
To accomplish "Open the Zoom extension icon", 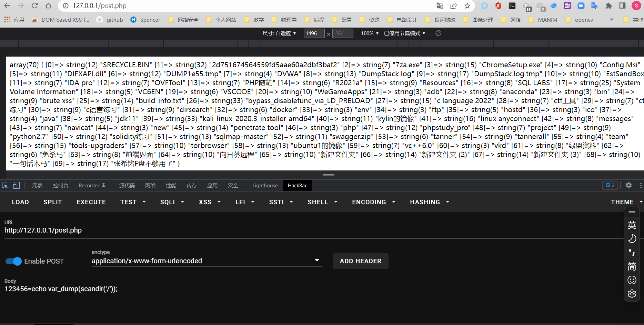I will (581, 6).
